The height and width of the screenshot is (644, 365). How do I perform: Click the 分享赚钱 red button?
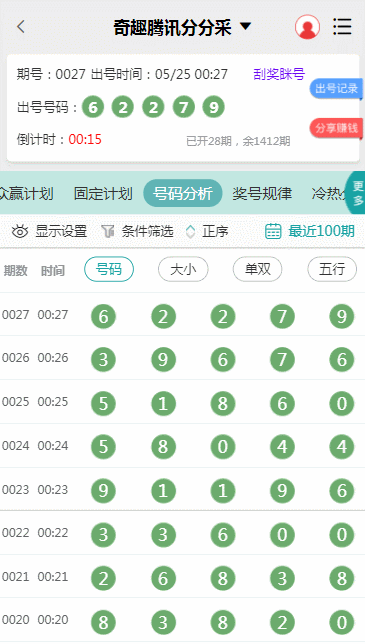[336, 128]
